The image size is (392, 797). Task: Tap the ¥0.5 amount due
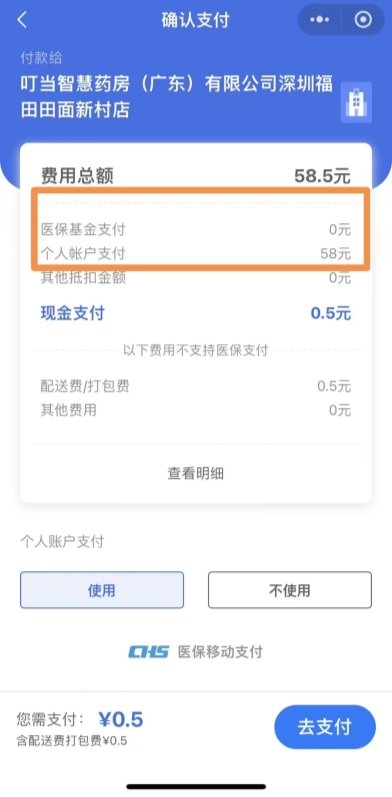pos(121,719)
